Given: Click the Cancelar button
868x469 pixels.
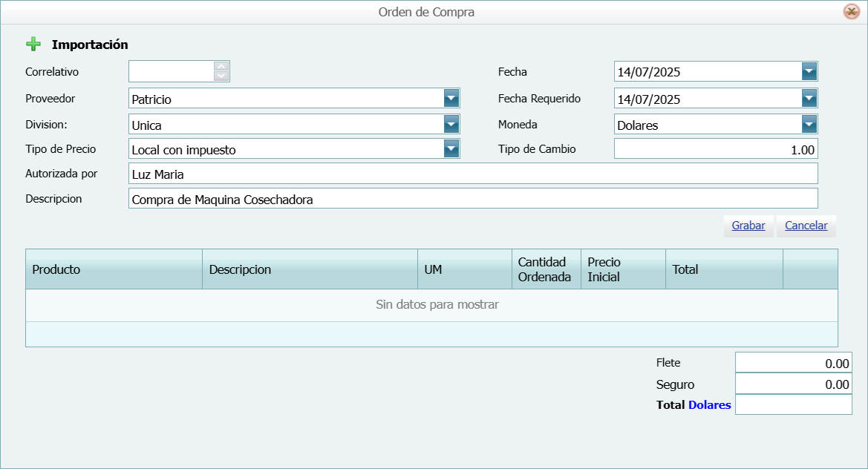Looking at the screenshot, I should pos(806,226).
